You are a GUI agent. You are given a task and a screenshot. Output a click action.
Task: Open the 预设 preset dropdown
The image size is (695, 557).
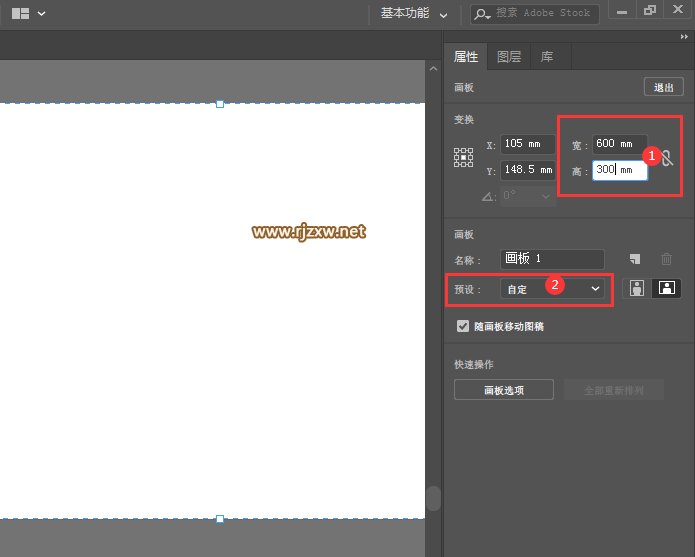click(552, 289)
